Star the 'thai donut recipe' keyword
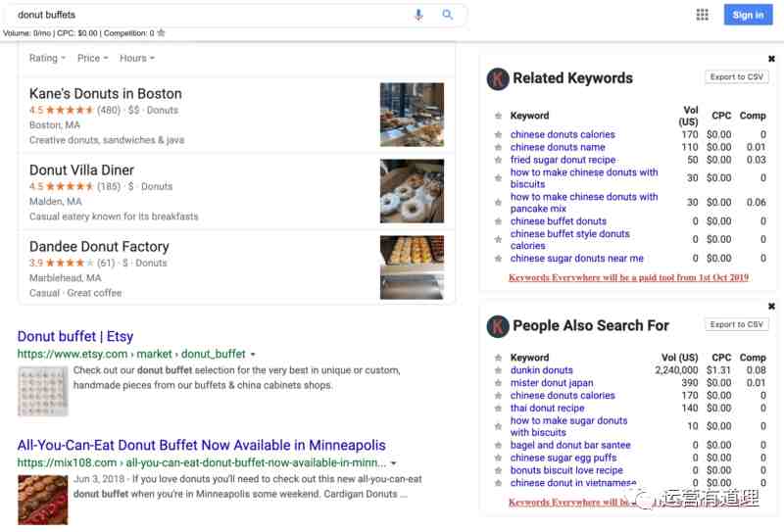Viewport: 784px width, 532px height. [498, 408]
